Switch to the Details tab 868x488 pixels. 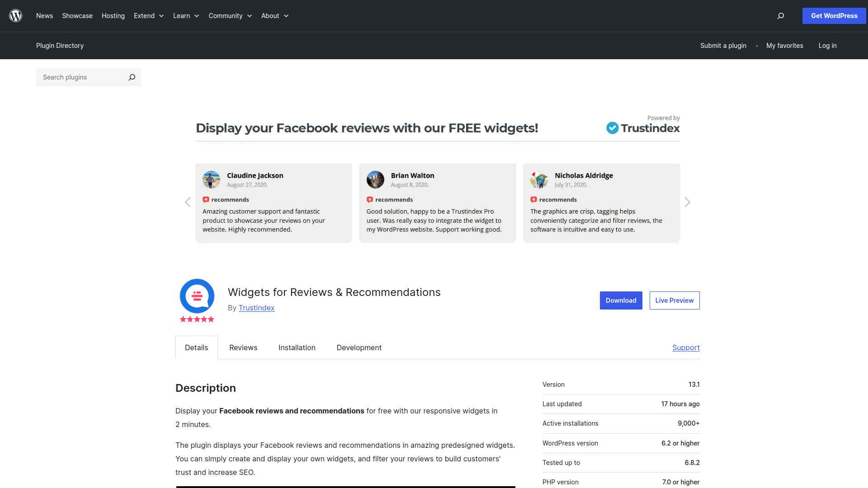[x=197, y=347]
